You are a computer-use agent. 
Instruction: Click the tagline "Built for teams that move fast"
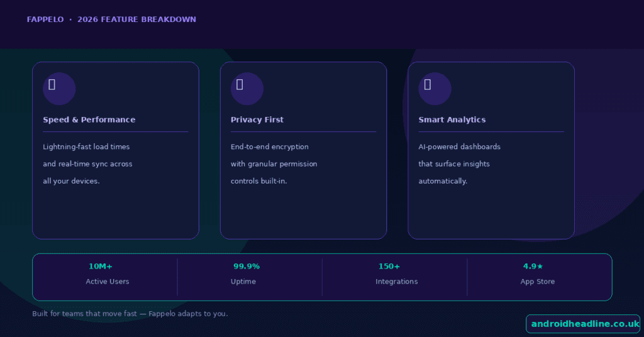pos(85,314)
